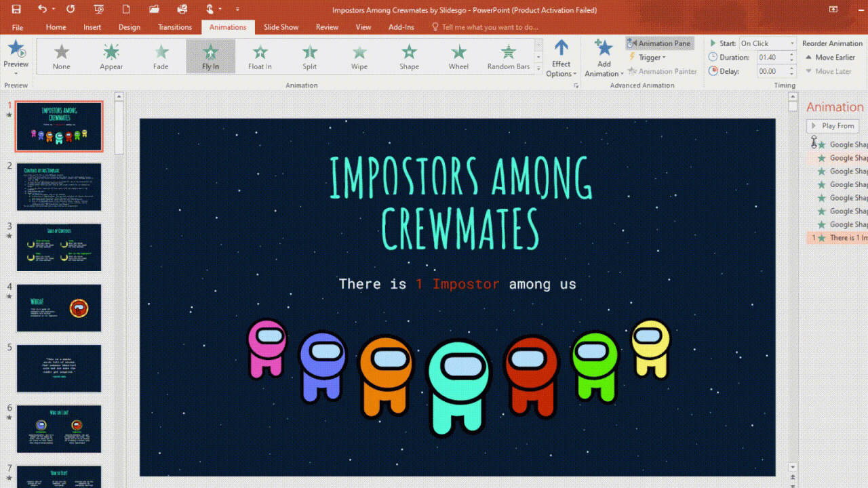Select the Wipe animation effect
The height and width of the screenshot is (488, 868).
tap(359, 56)
